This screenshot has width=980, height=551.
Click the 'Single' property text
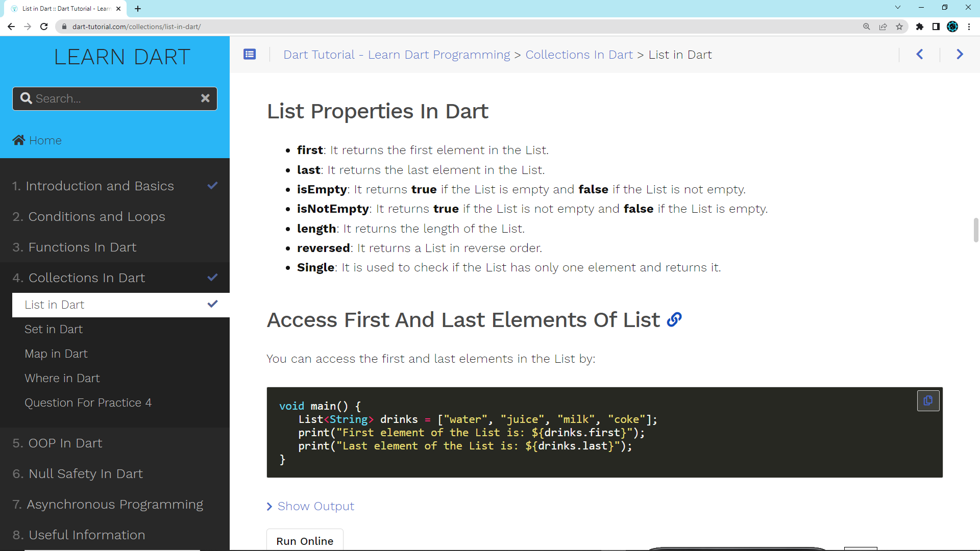click(315, 267)
